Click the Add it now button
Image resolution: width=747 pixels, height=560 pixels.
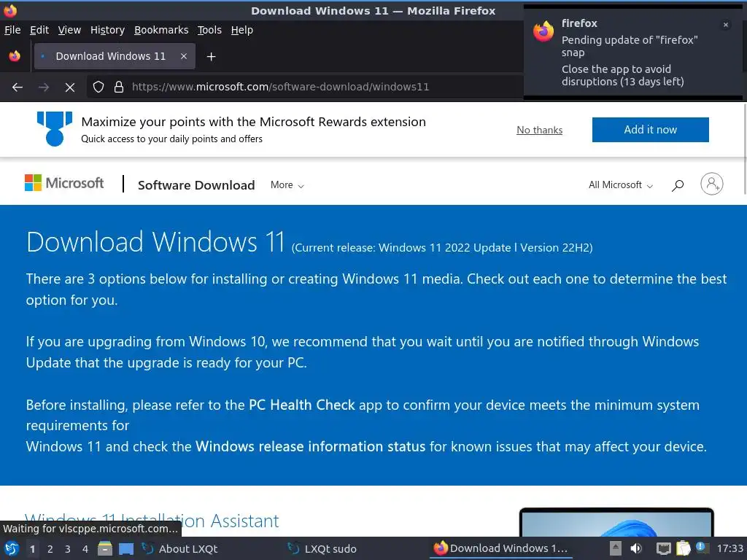pyautogui.click(x=650, y=130)
